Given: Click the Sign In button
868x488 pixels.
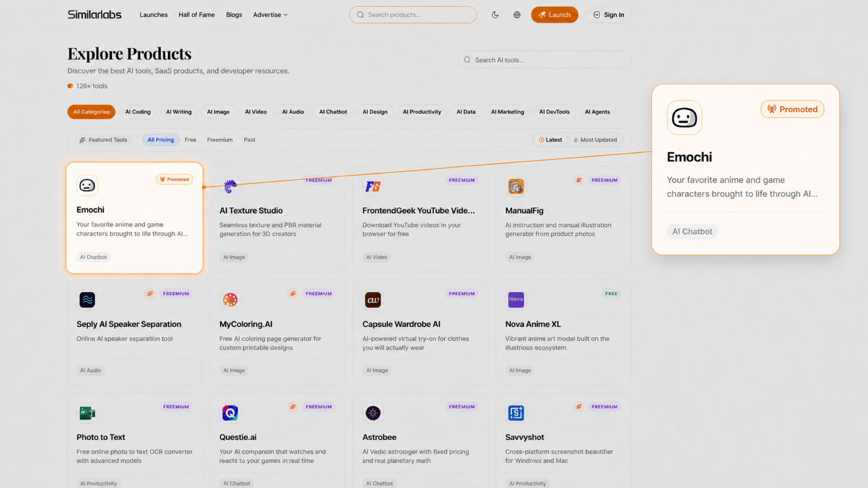Looking at the screenshot, I should pyautogui.click(x=609, y=15).
